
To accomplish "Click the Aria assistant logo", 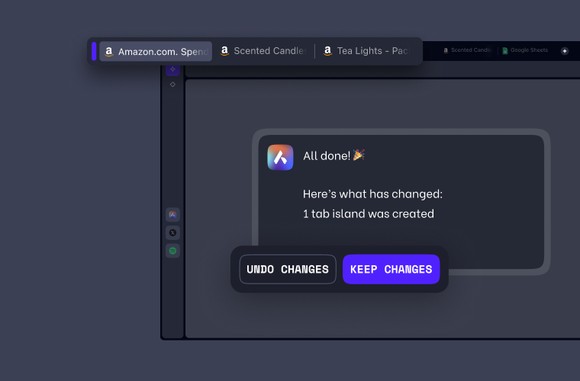I will click(280, 157).
